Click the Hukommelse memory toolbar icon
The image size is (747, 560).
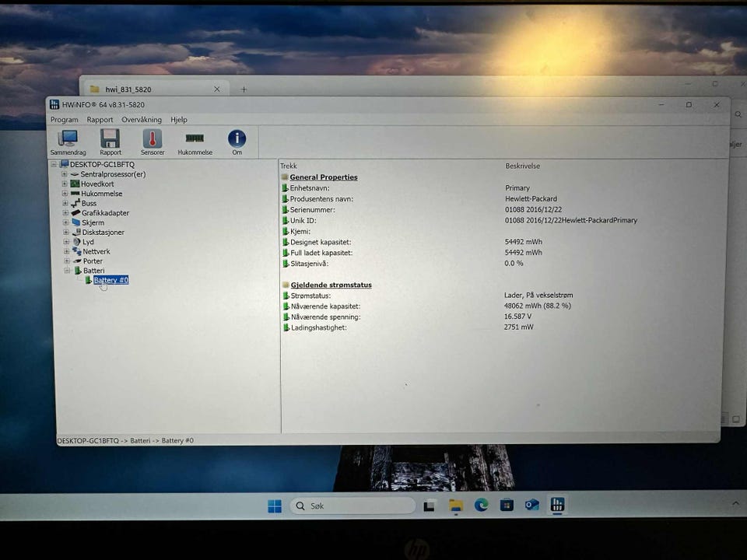[x=195, y=142]
